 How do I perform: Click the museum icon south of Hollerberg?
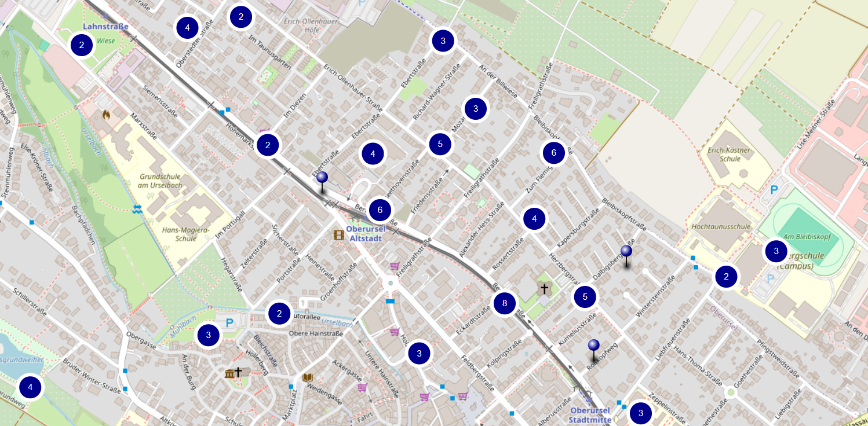pos(230,373)
